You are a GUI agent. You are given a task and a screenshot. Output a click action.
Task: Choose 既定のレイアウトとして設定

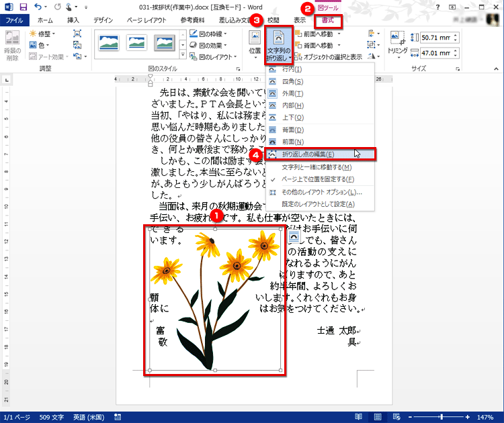point(320,204)
